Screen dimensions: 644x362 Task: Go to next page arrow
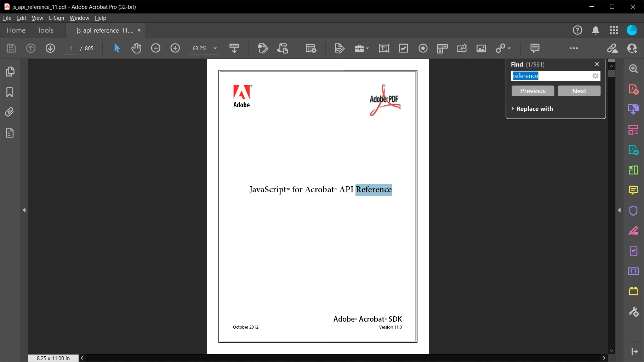[50, 48]
